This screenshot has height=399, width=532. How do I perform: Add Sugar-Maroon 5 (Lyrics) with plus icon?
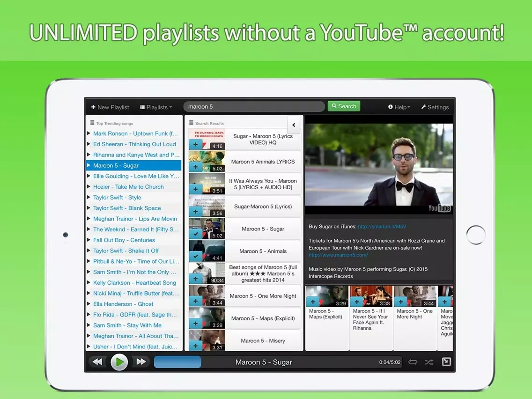click(195, 212)
